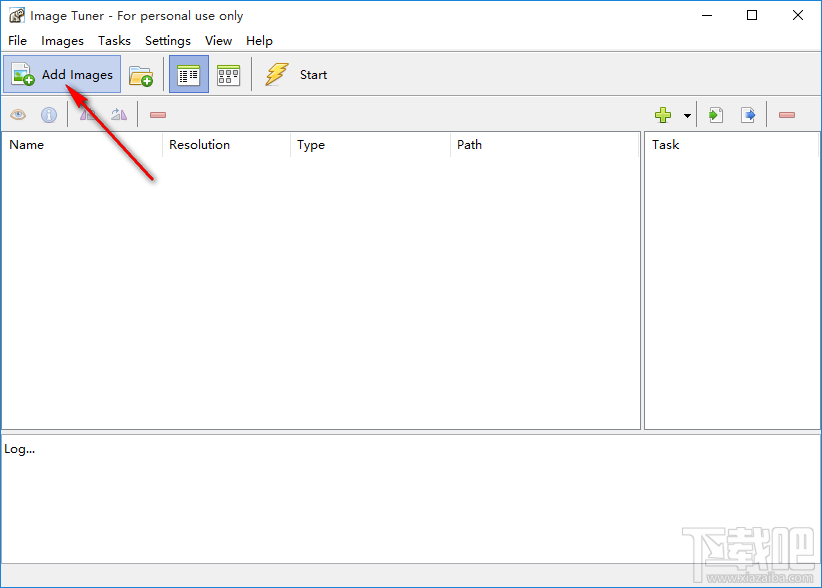The width and height of the screenshot is (822, 588).
Task: Expand the add task dropdown arrow
Action: click(687, 115)
